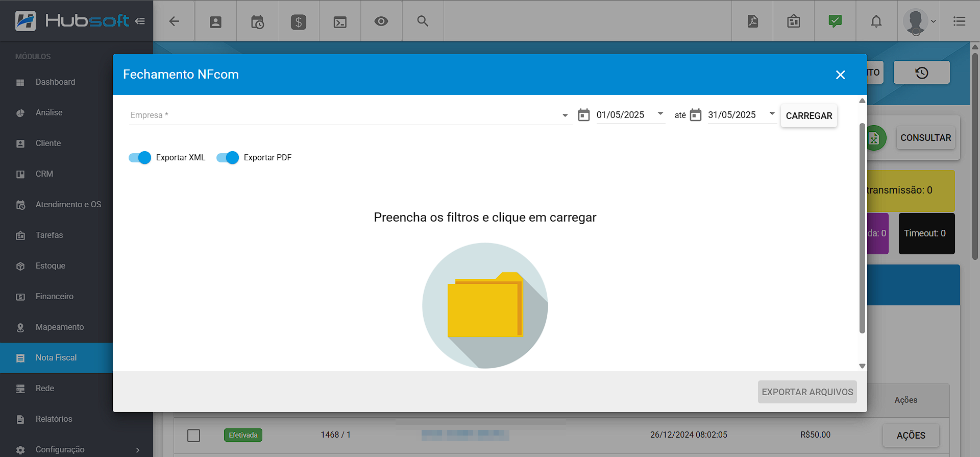Open the Mapeamento module
The width and height of the screenshot is (980, 457).
pos(56,327)
